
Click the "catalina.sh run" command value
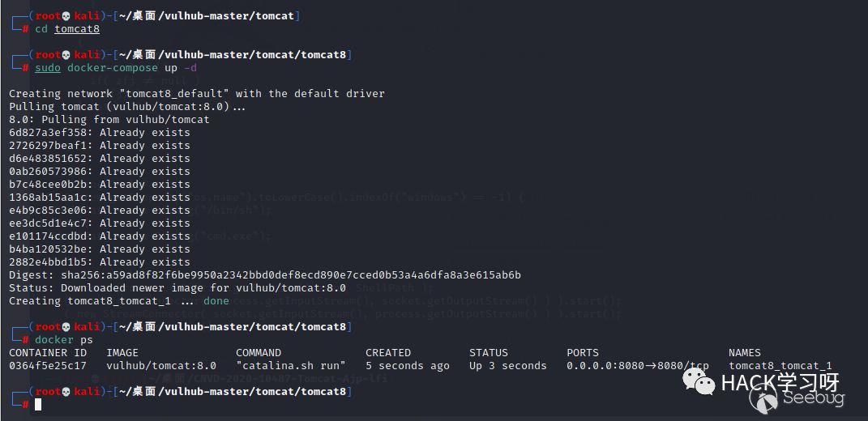point(291,366)
